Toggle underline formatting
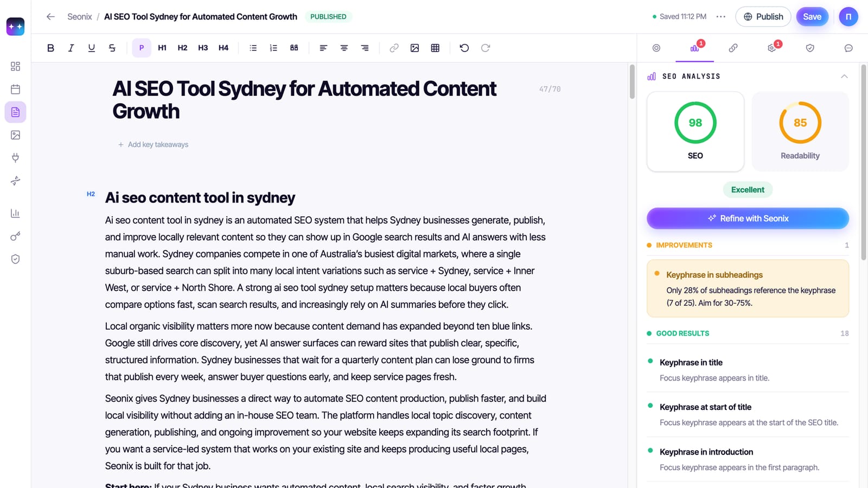This screenshot has width=868, height=488. coord(92,48)
